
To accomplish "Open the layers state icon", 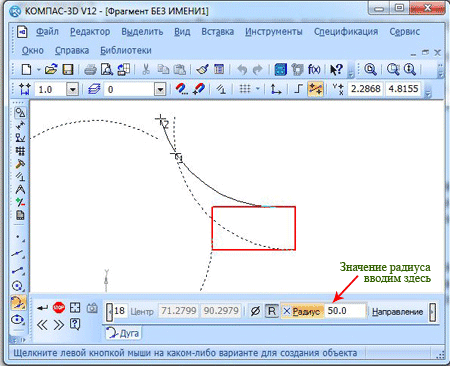I will pyautogui.click(x=94, y=89).
